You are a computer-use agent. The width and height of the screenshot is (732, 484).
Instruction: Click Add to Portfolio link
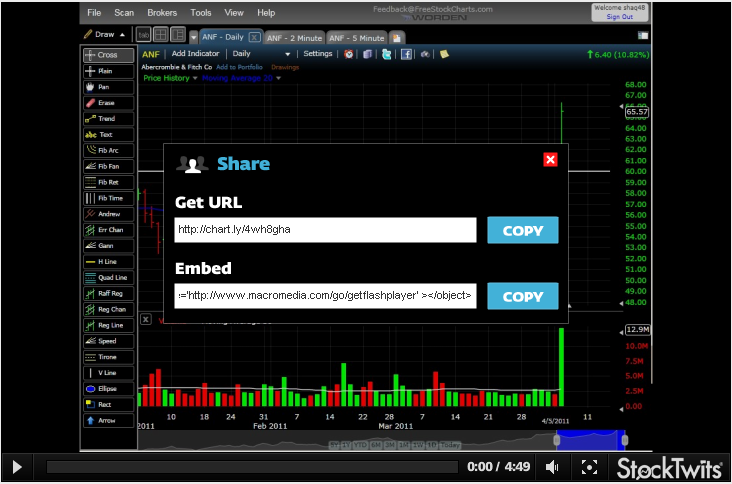tap(239, 67)
